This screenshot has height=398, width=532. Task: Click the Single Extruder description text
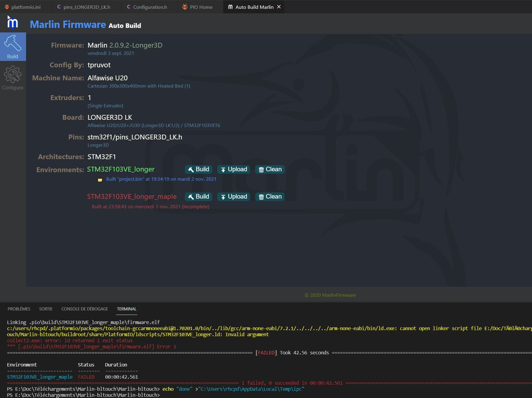[x=105, y=106]
